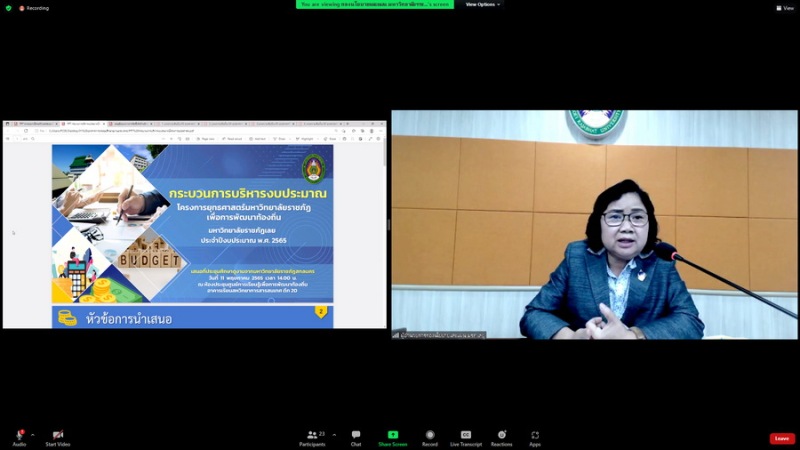
Task: Click the green encryption shield icon
Action: click(x=8, y=7)
